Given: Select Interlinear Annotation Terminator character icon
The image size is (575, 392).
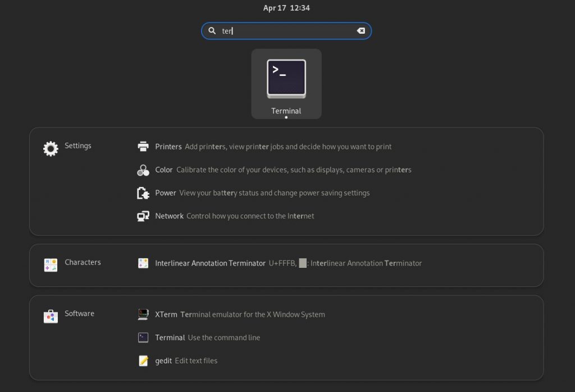Looking at the screenshot, I should 143,263.
